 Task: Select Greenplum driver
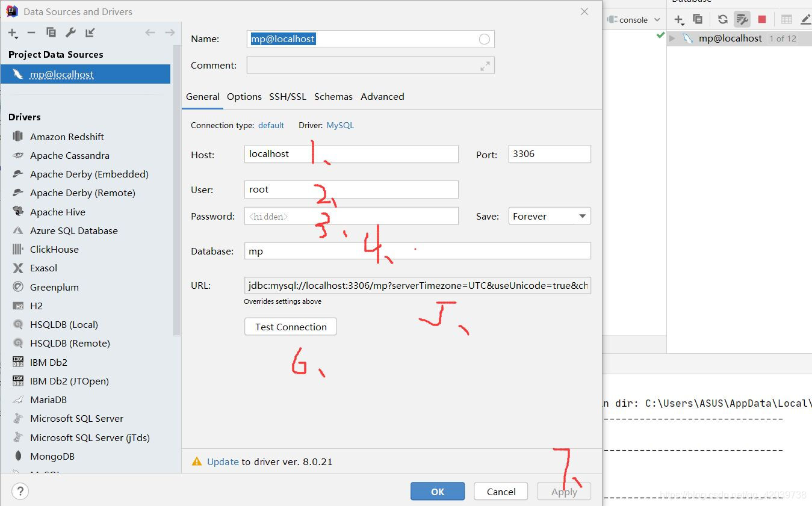pyautogui.click(x=54, y=287)
